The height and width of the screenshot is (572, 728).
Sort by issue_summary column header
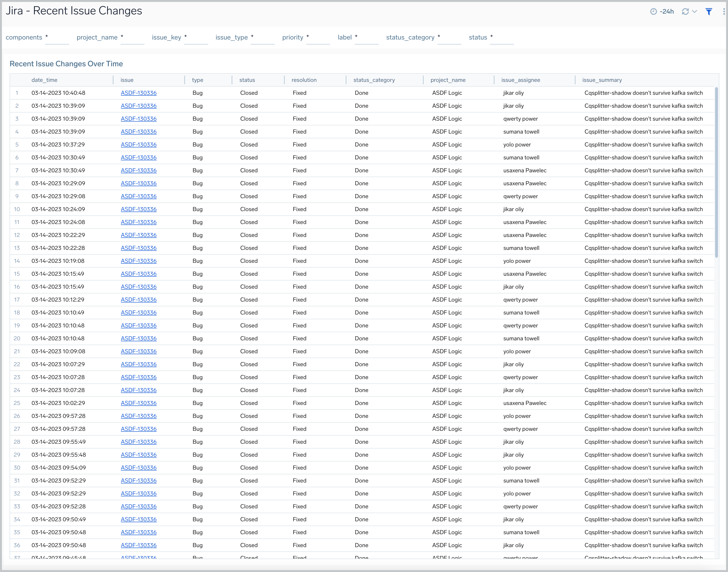[602, 80]
